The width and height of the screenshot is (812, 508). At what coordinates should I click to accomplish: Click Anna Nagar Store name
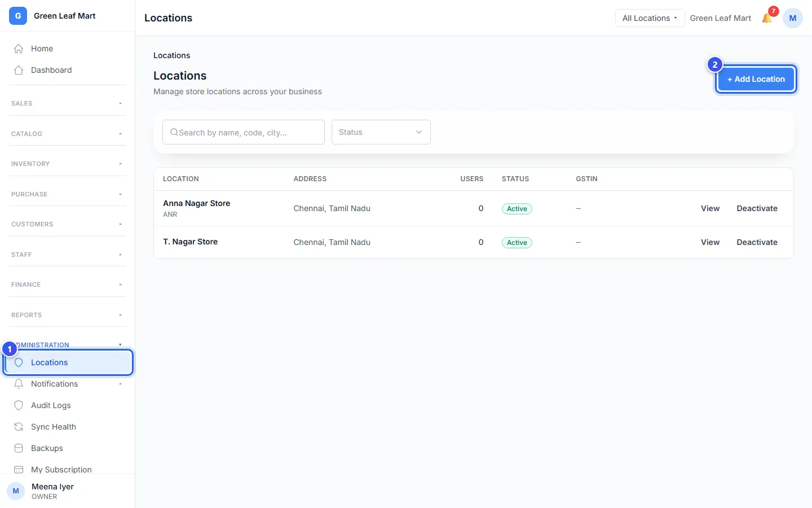click(x=196, y=203)
